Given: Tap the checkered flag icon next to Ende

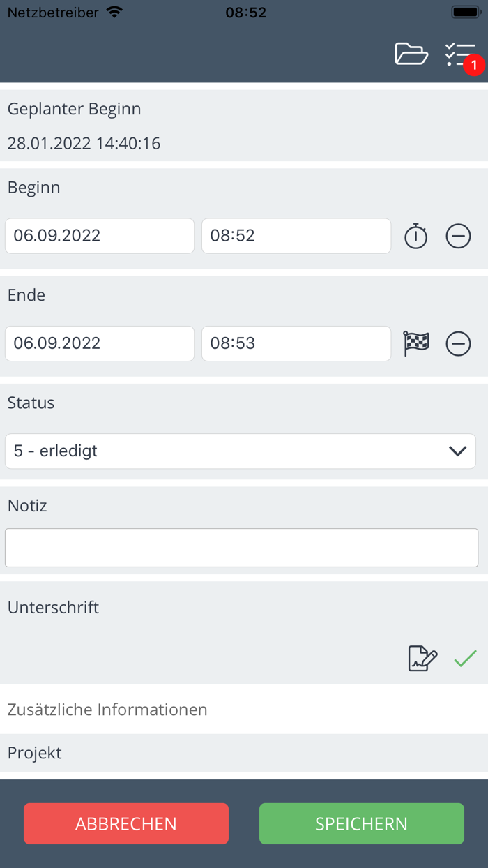Looking at the screenshot, I should [x=415, y=343].
